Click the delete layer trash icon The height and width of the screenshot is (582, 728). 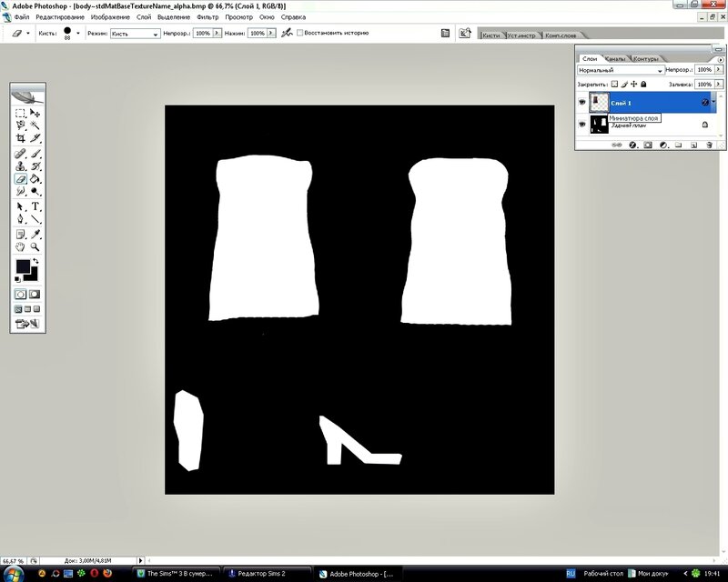(707, 144)
